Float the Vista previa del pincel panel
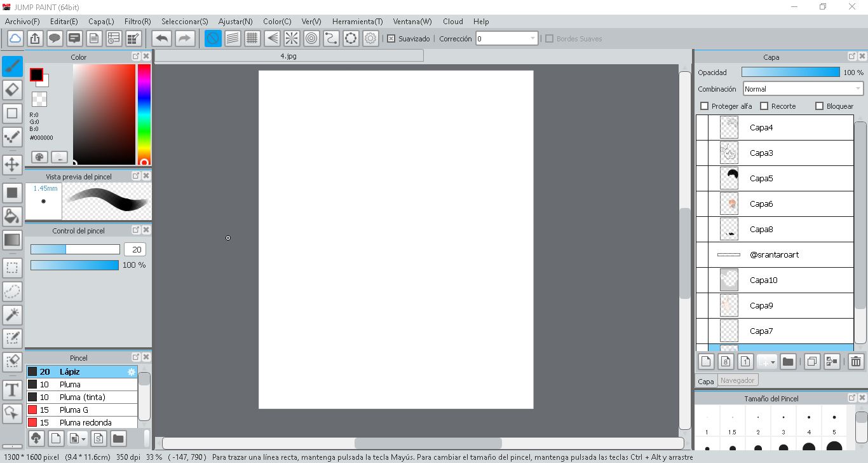This screenshot has height=463, width=868. (136, 176)
